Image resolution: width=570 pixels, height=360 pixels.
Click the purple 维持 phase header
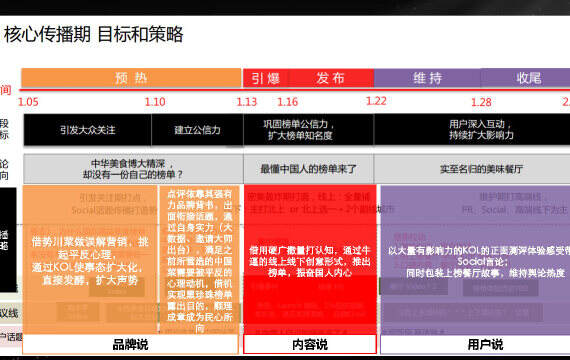(x=428, y=78)
